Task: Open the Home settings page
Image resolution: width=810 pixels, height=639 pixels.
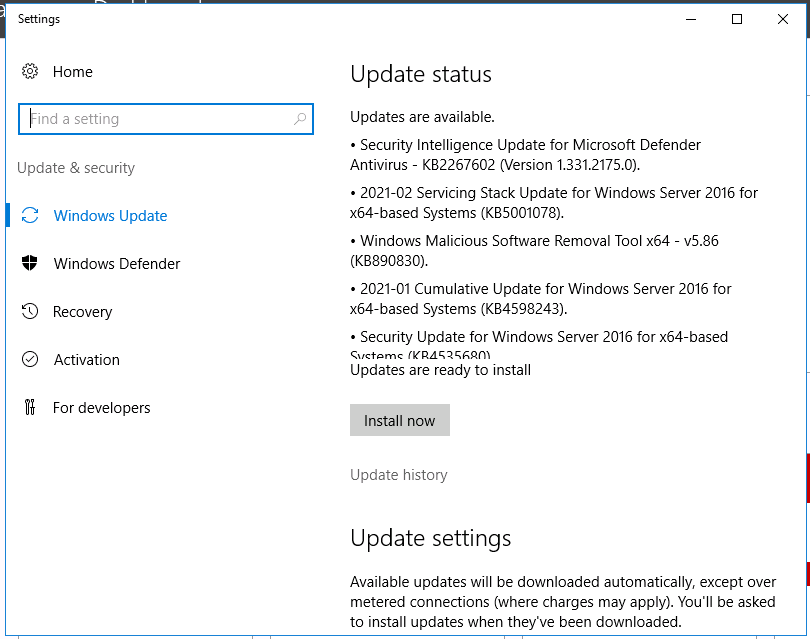Action: coord(73,72)
